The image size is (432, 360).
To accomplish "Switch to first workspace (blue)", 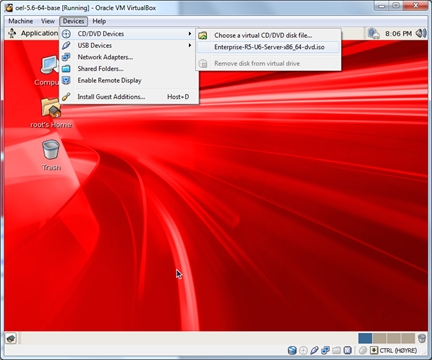I will (x=365, y=338).
